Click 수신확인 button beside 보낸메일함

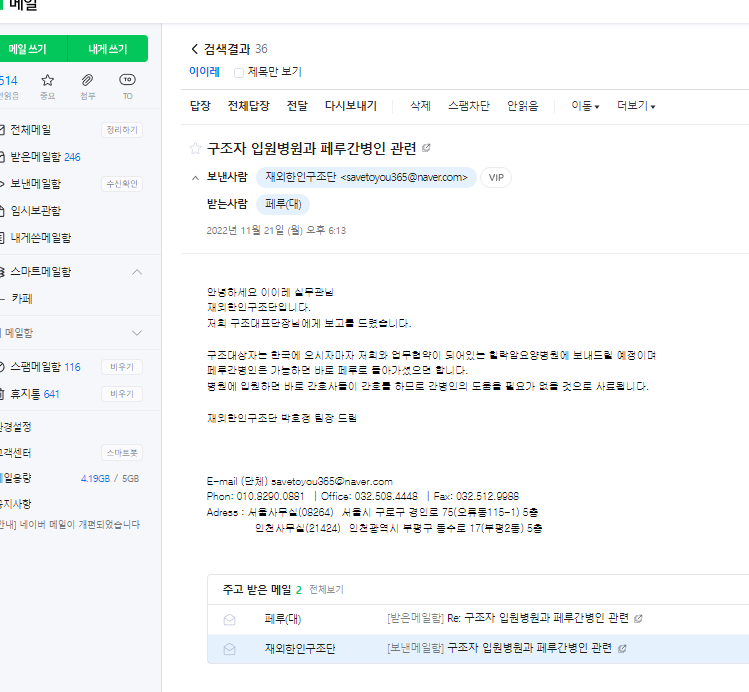(x=122, y=184)
